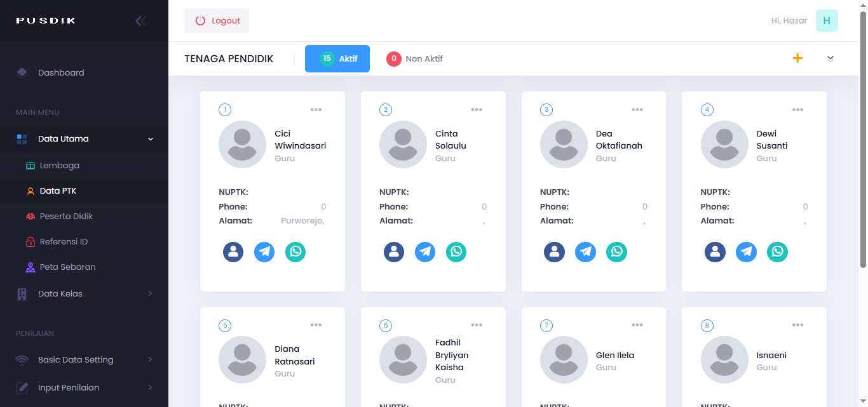Image resolution: width=868 pixels, height=407 pixels.
Task: Click the page vertical scrollbar
Action: [863, 140]
